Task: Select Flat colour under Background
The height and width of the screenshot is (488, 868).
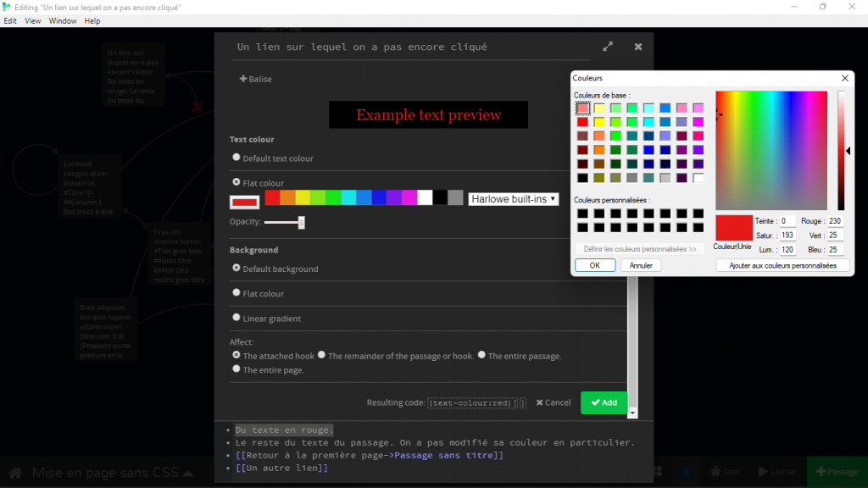Action: (236, 292)
